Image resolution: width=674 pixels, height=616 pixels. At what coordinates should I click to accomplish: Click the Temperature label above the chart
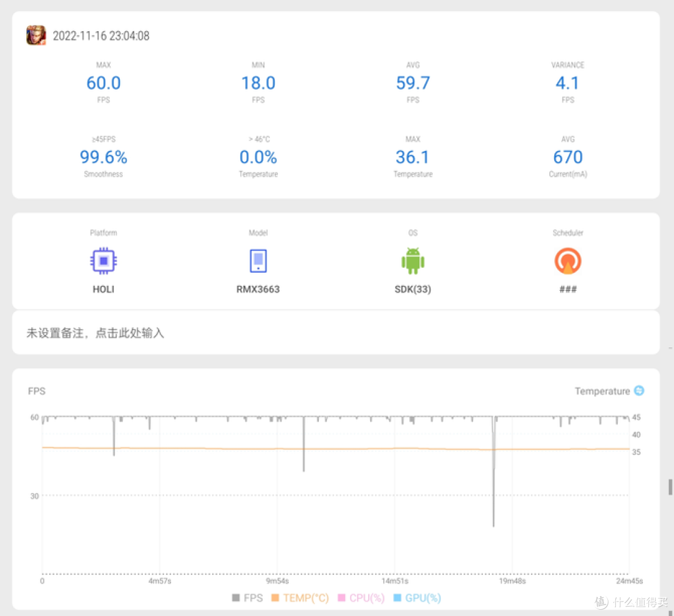pyautogui.click(x=602, y=391)
